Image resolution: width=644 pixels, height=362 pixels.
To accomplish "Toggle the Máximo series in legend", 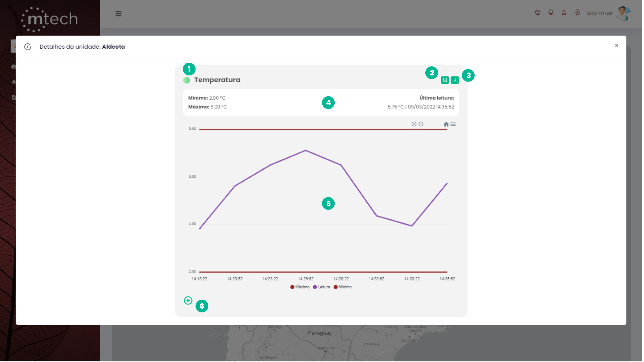I will (300, 287).
